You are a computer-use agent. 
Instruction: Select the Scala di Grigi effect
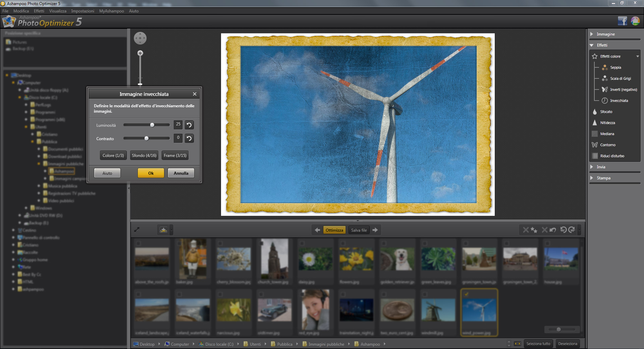pyautogui.click(x=620, y=78)
